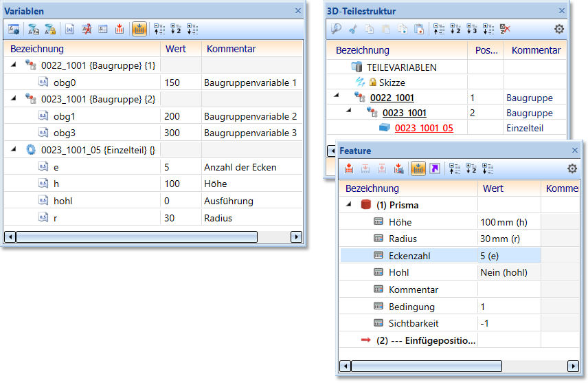Screen dimensions: 588x383
Task: Click the copy-with-reference icon in 3D-Teilestruktur toolbar
Action: (x=403, y=29)
